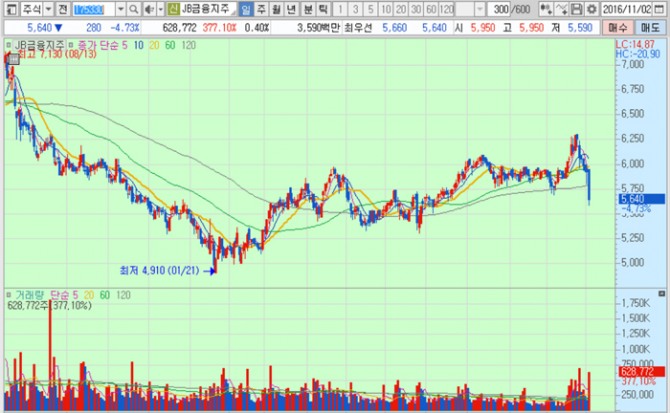Choose the 3 interval button
This screenshot has height=413, width=670.
click(355, 9)
